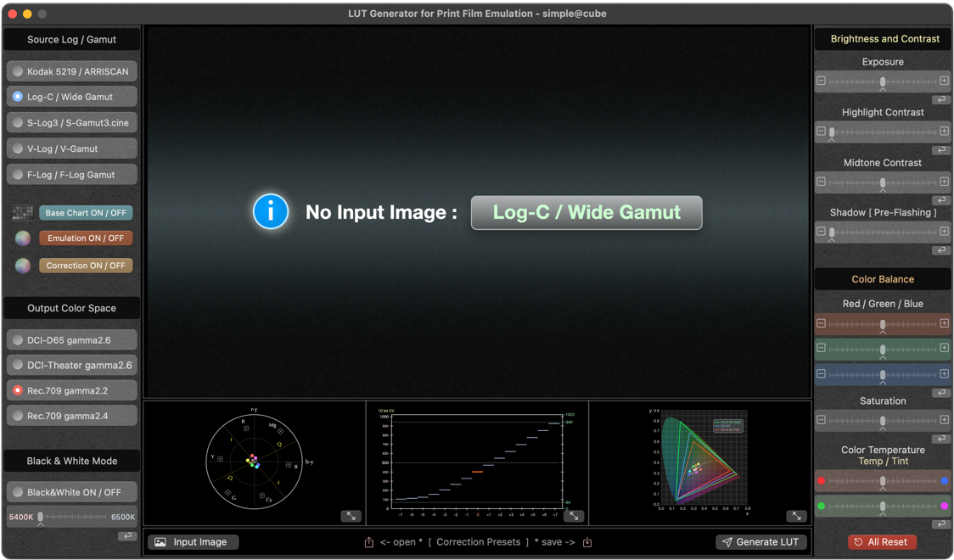This screenshot has height=560, width=954.
Task: Toggle Base Chart ON / OFF
Action: 86,213
